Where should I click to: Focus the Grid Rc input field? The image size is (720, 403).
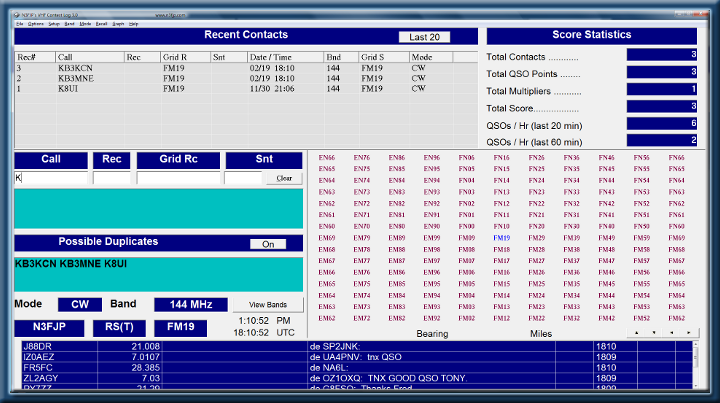pos(178,178)
